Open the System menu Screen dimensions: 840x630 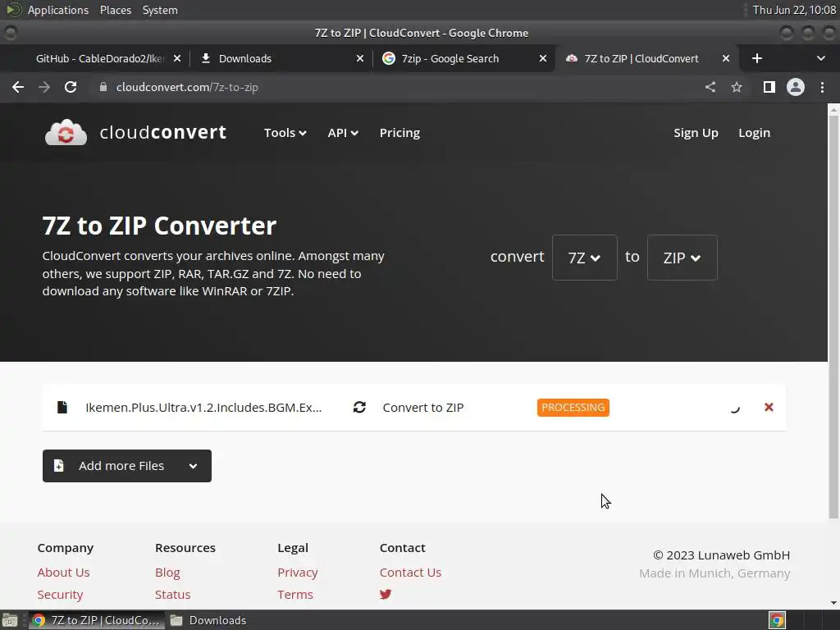(160, 10)
